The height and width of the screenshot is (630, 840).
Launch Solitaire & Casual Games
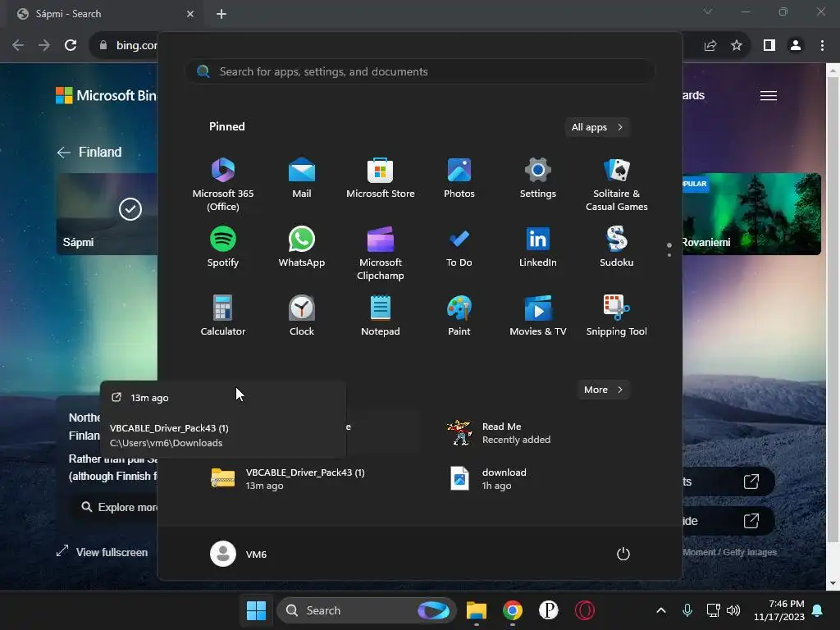click(617, 185)
